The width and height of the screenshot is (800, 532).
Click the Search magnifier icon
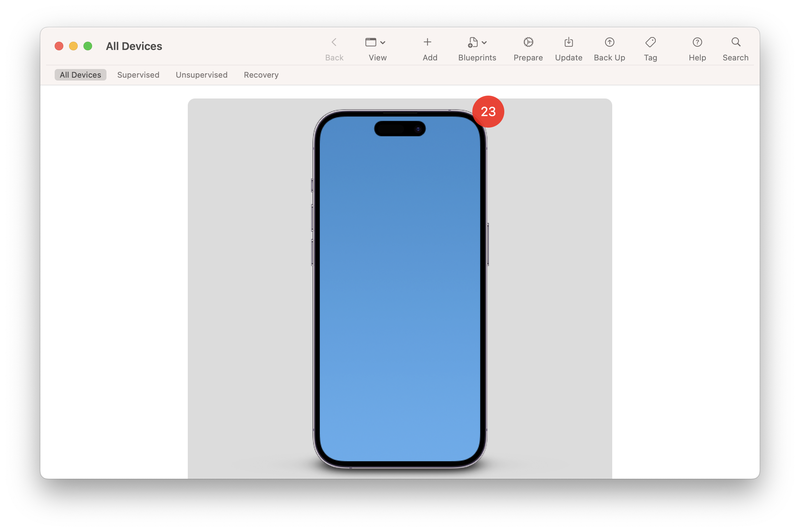[x=736, y=42]
